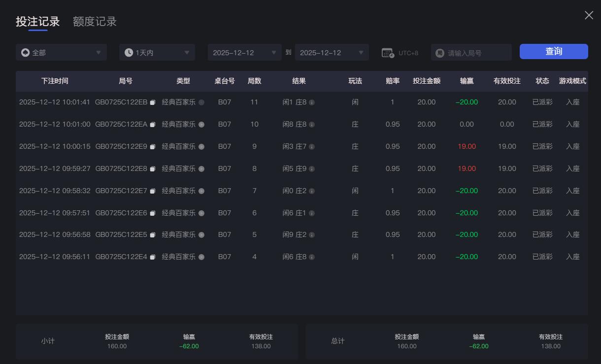Open the start date 2025-12-12 picker
Screen dimensions: 601x364
pos(244,52)
